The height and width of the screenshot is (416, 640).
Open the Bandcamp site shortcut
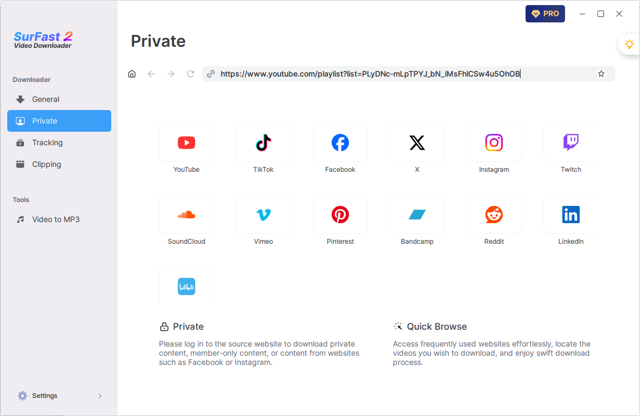pyautogui.click(x=417, y=215)
